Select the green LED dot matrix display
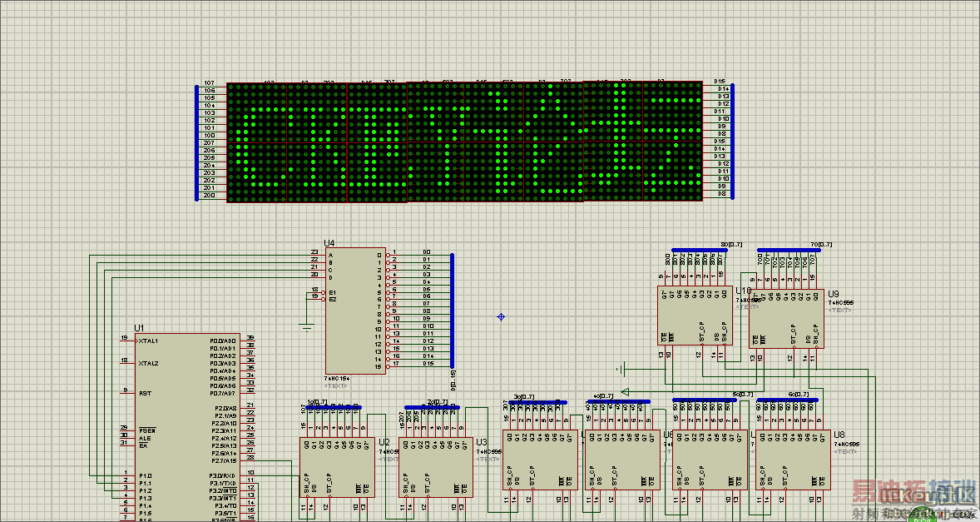 coord(464,142)
